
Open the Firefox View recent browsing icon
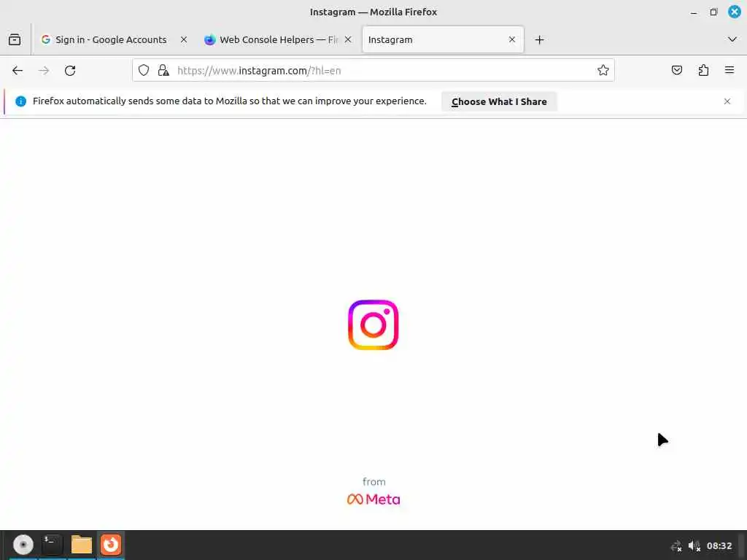tap(15, 39)
